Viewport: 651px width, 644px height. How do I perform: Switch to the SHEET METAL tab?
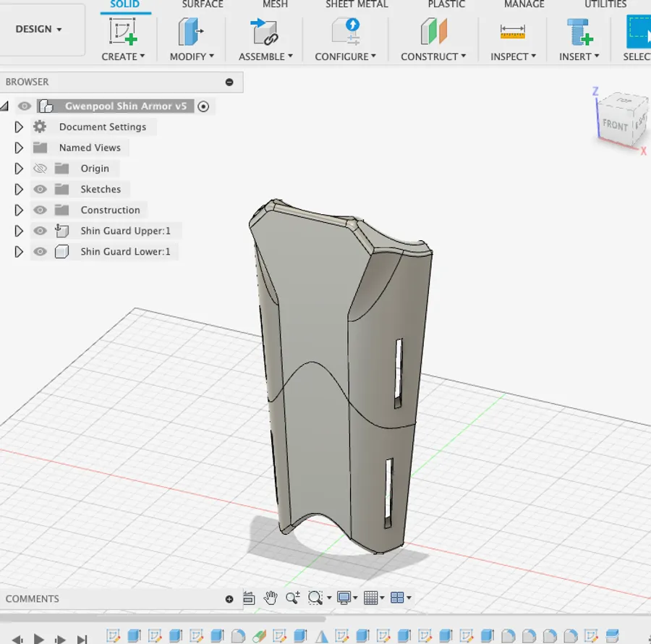[357, 4]
